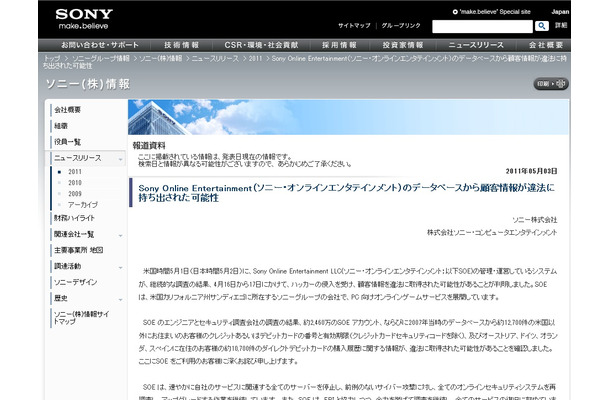Click the 報道資料 heading

[x=149, y=146]
